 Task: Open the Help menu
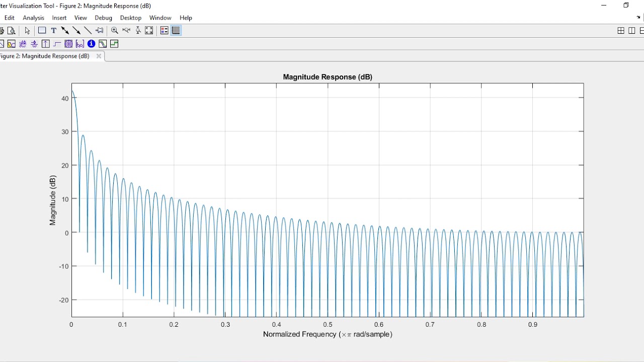(186, 18)
